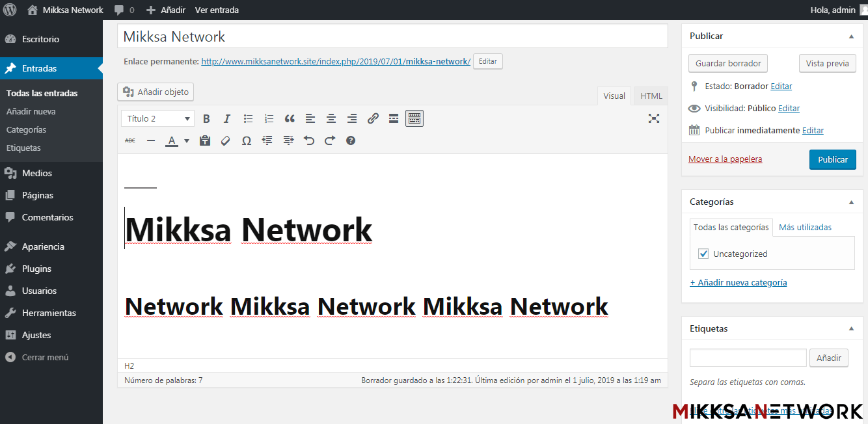Viewport: 868px width, 424px height.
Task: Apply the current text color swatch
Action: click(172, 140)
